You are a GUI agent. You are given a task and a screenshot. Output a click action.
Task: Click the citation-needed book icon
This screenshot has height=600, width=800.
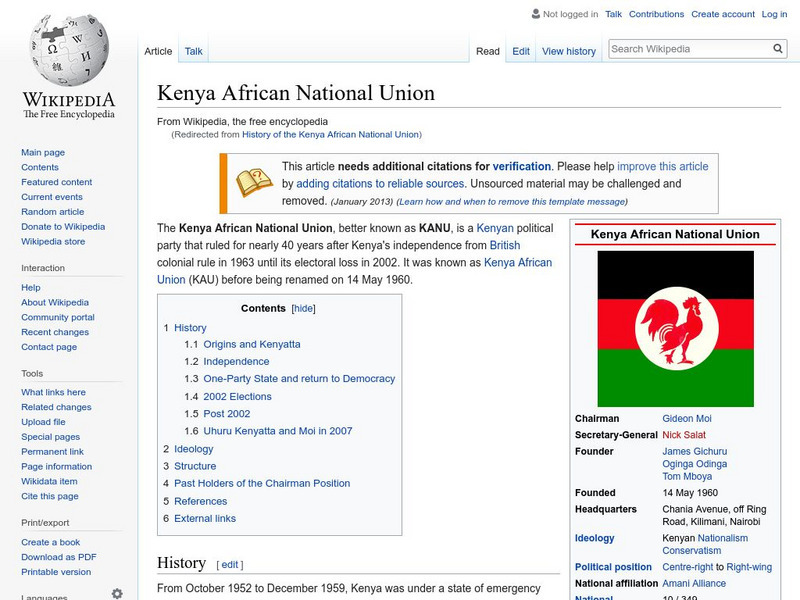(x=254, y=183)
